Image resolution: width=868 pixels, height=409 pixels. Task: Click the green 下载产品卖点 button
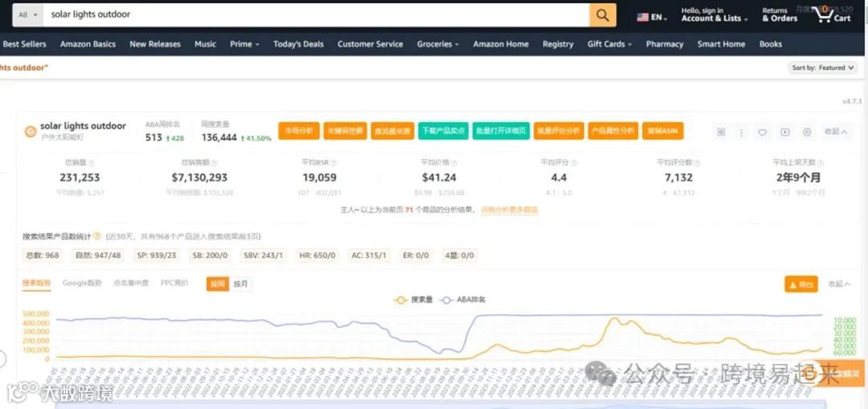coord(444,131)
